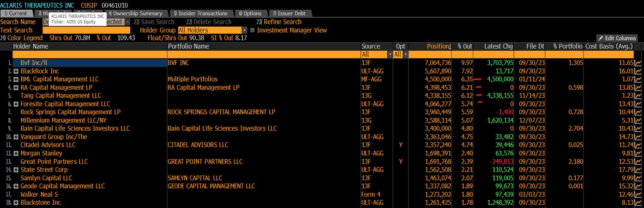
Task: Expand the Morgan Stanley holder row
Action: click(16, 153)
